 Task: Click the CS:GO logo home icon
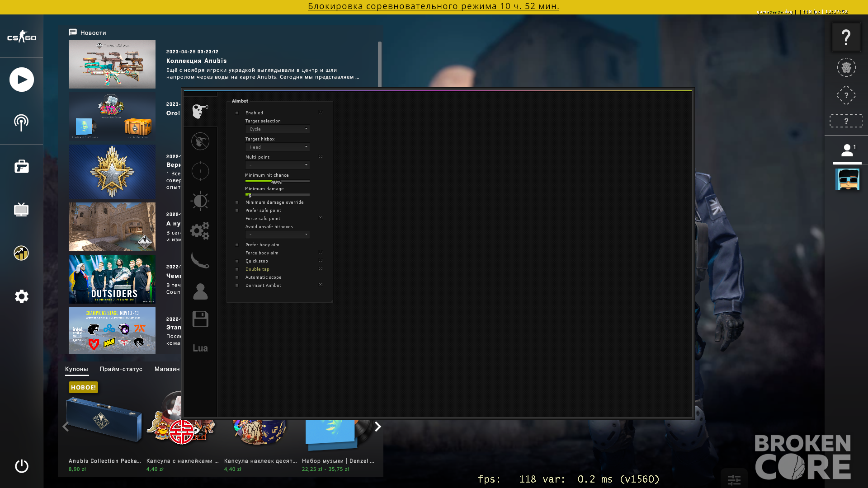tap(21, 37)
